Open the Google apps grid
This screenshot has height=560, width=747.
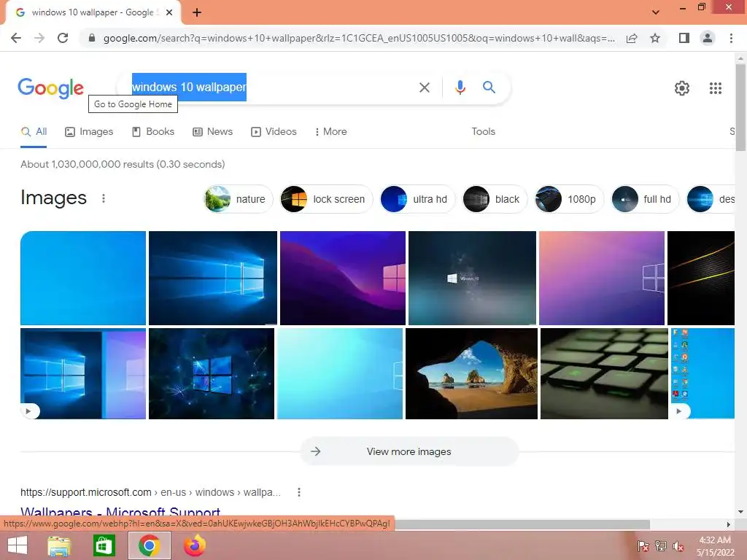coord(715,88)
